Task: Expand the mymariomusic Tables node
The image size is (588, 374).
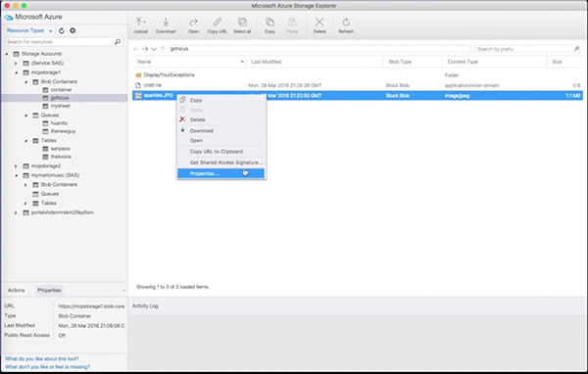Action: tap(25, 204)
